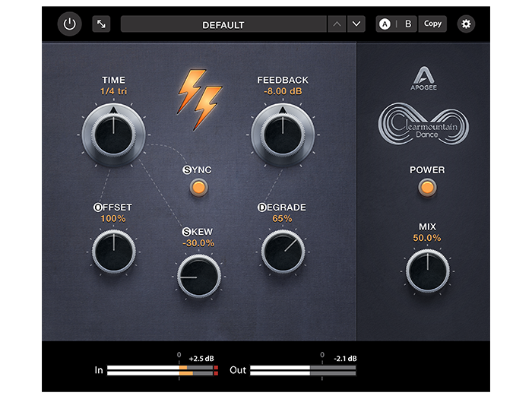Click the circled O icon beside Offset

coord(97,207)
